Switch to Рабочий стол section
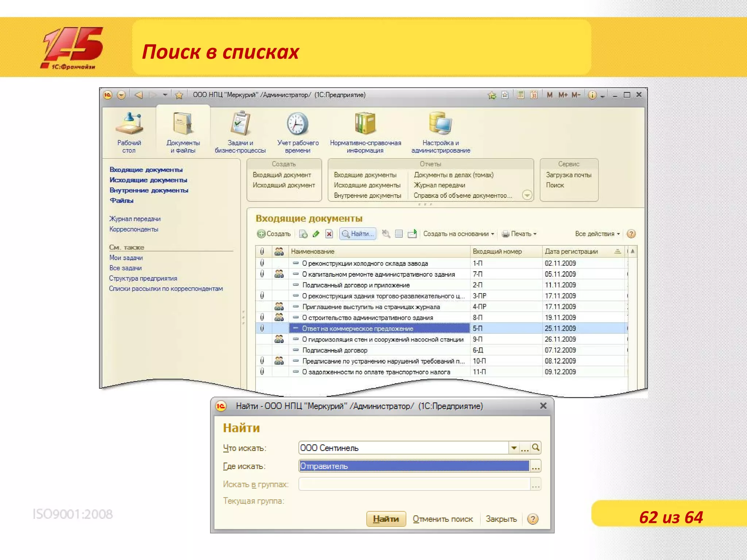The width and height of the screenshot is (747, 560). [129, 132]
